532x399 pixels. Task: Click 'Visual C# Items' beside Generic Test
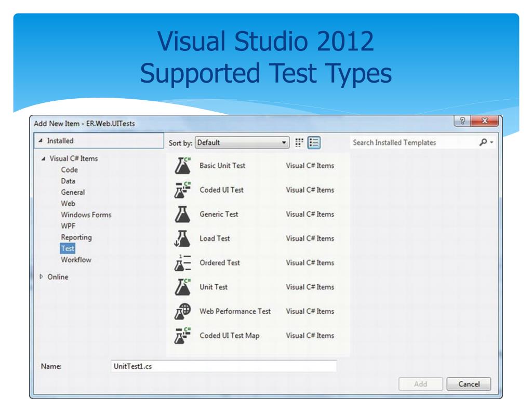click(310, 214)
